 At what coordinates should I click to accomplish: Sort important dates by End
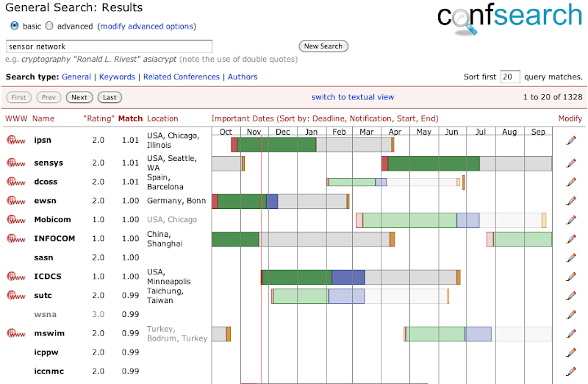(428, 118)
